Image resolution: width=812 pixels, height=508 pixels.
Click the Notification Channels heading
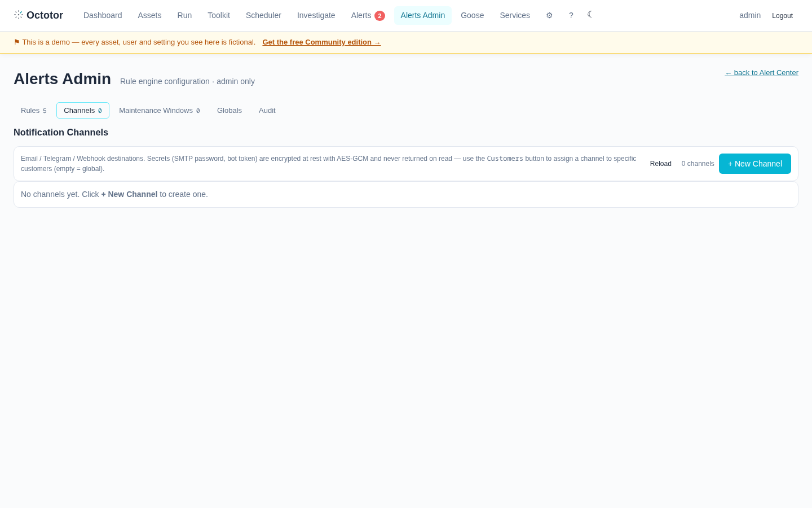coord(61,133)
